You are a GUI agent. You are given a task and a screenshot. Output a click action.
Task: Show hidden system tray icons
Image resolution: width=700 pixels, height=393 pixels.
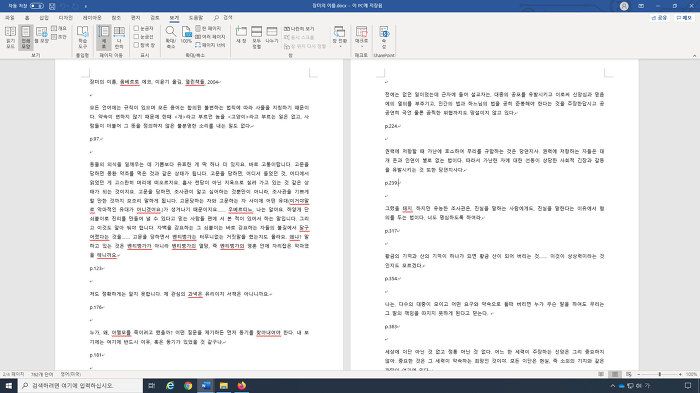[x=612, y=386]
